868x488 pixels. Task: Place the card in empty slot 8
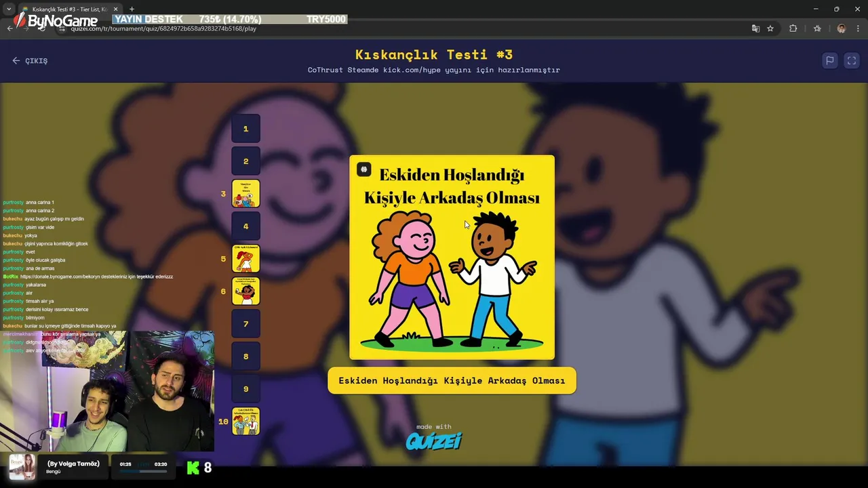tap(245, 357)
